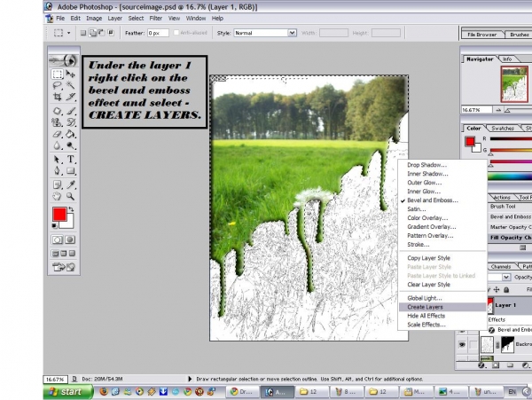Click the red foreground color in toolbox
Screen dimensions: 532x400
pos(59,214)
